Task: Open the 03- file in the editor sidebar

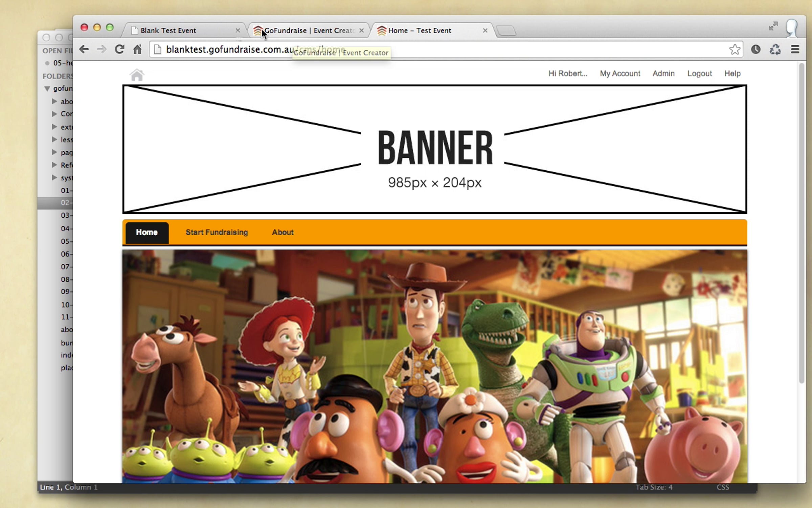Action: [x=67, y=215]
